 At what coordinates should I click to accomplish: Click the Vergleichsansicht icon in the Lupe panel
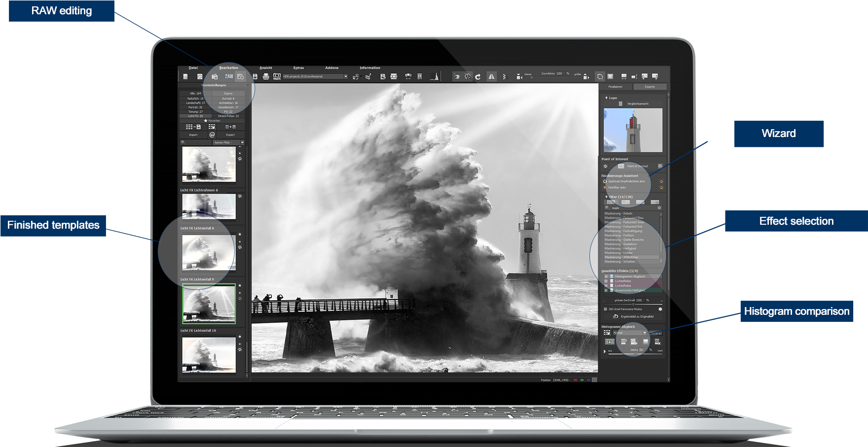pyautogui.click(x=621, y=103)
